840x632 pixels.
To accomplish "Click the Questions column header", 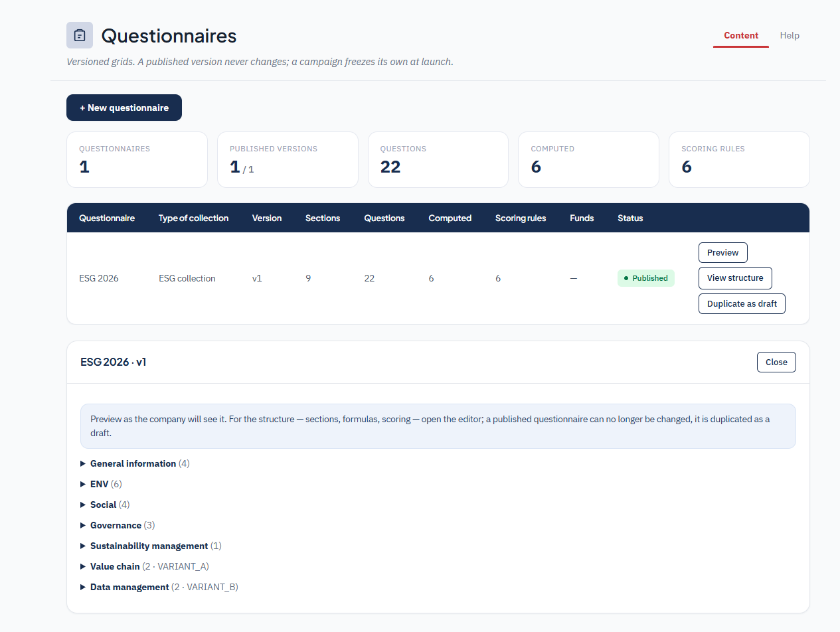I will pyautogui.click(x=384, y=218).
